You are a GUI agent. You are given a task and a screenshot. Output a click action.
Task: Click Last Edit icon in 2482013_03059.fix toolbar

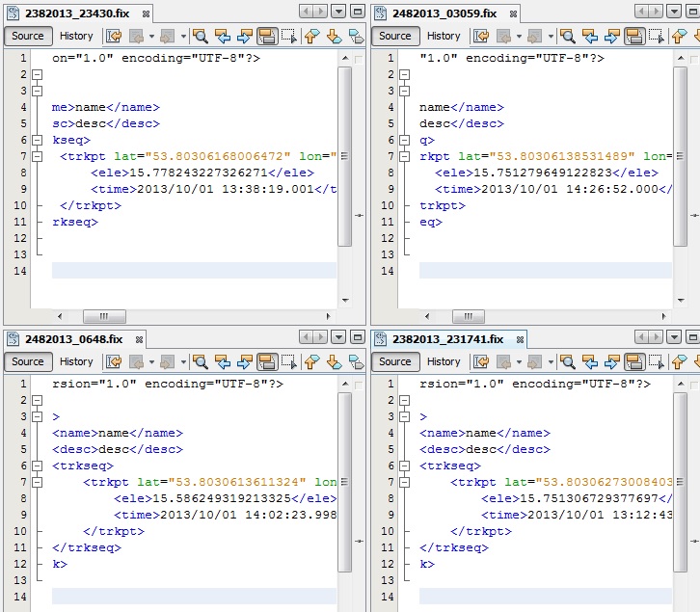coord(481,36)
